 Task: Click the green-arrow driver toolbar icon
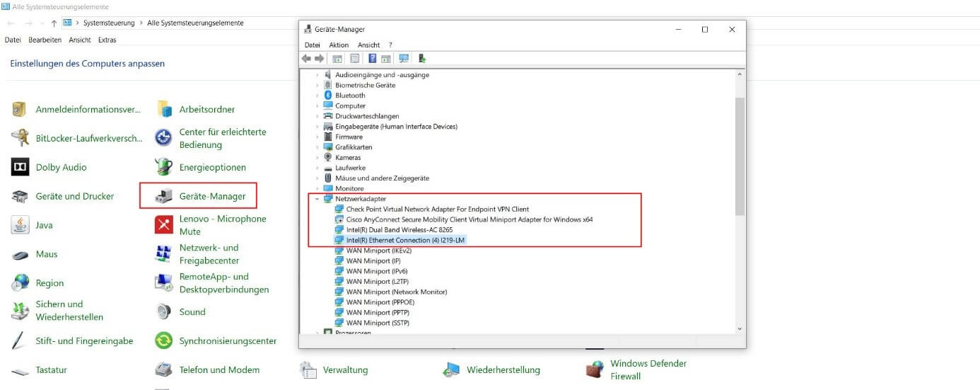tap(422, 59)
